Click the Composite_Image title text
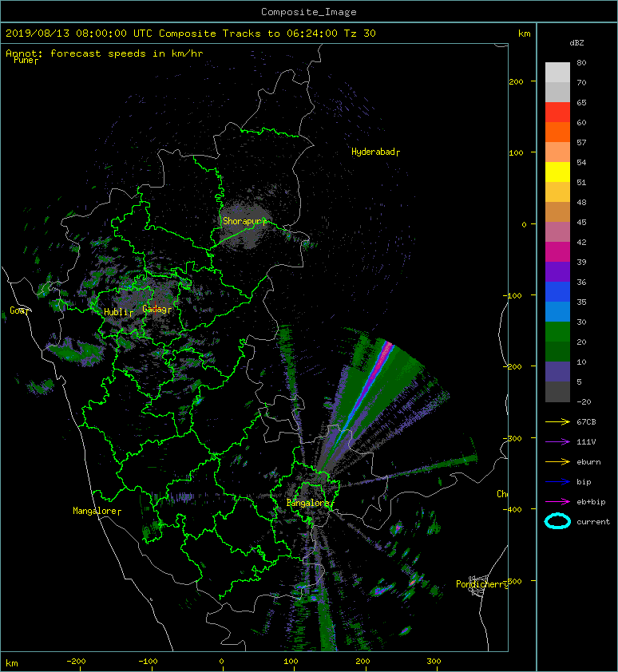Screen dimensions: 618x672 coord(309,12)
